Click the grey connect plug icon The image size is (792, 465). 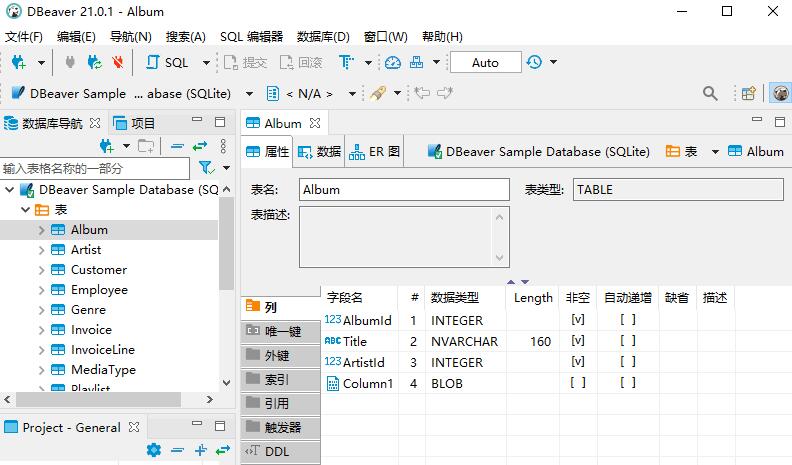pos(70,63)
